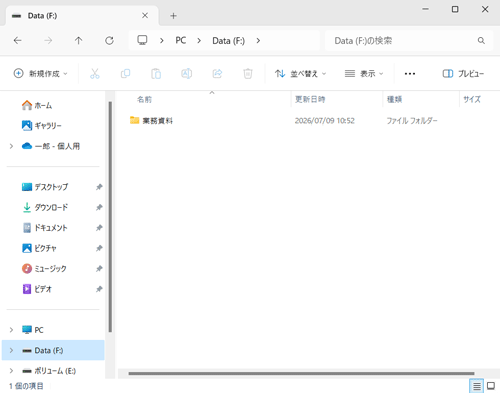This screenshot has width=500, height=393.
Task: Sort by the 名前 column header
Action: pyautogui.click(x=145, y=99)
